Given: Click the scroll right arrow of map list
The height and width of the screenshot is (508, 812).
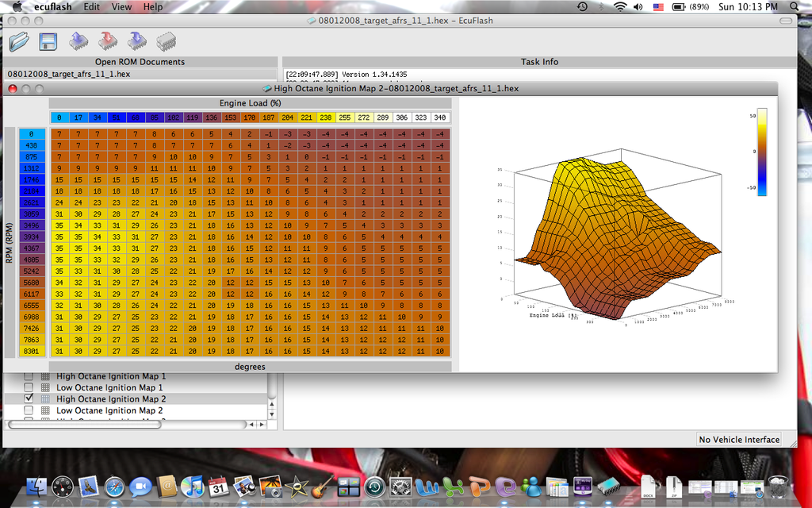Looking at the screenshot, I should 262,424.
